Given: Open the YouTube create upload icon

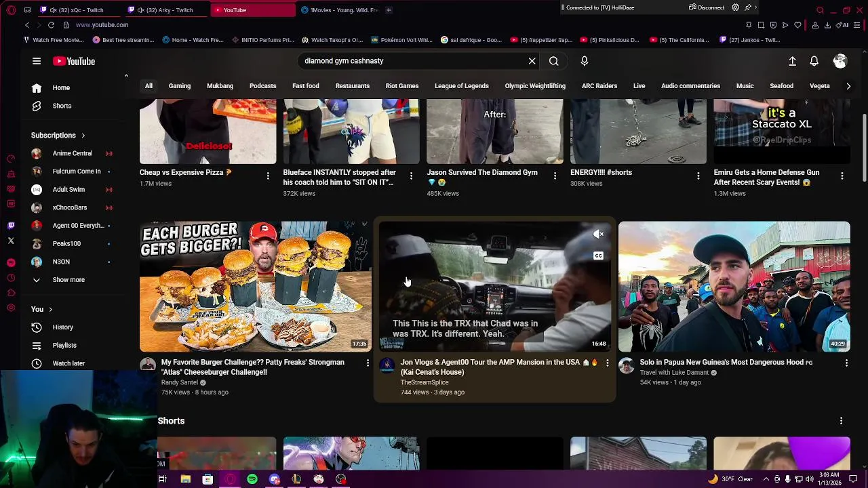Looking at the screenshot, I should [792, 61].
